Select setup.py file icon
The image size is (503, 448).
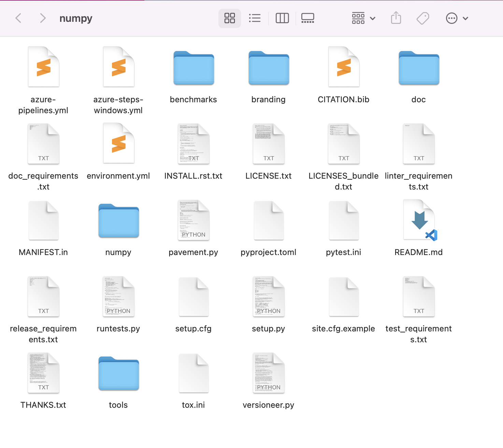[269, 296]
